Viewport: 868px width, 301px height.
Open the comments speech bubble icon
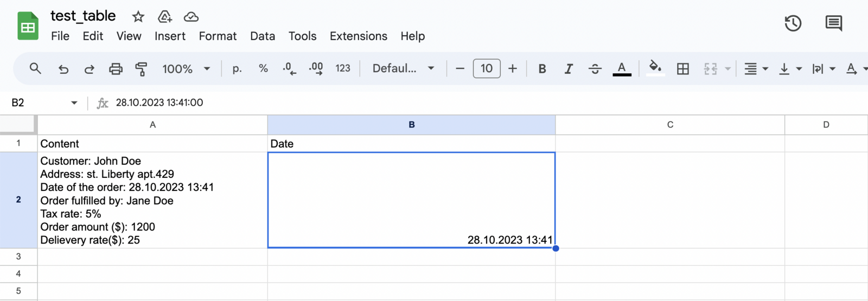coord(833,23)
